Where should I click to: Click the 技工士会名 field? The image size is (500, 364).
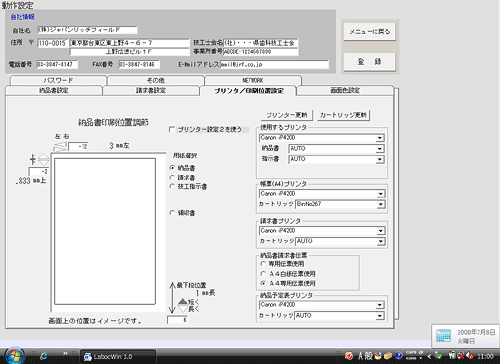(261, 43)
